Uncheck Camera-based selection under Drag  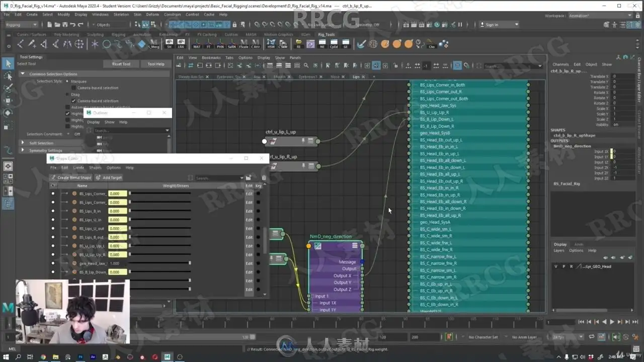(x=74, y=101)
